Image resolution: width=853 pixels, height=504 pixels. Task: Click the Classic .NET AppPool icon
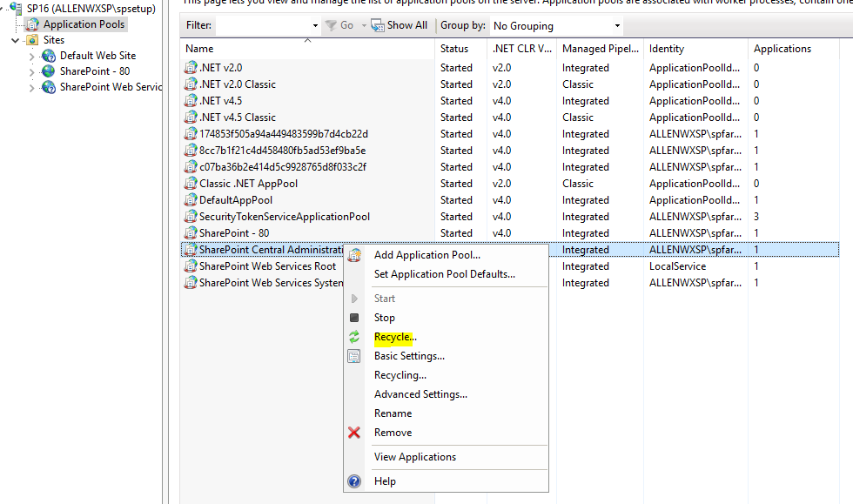(x=191, y=184)
